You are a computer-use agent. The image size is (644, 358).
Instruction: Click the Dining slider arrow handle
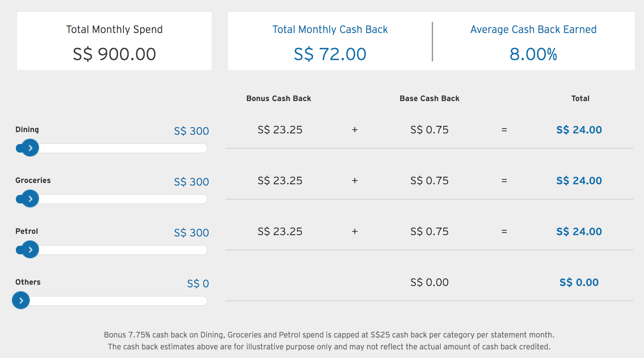pos(30,148)
